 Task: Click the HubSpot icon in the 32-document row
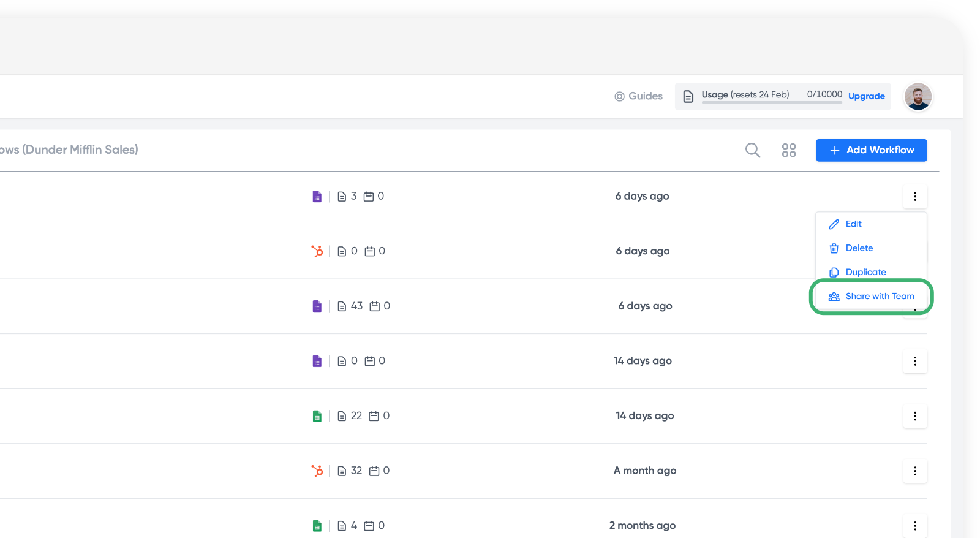pos(317,471)
